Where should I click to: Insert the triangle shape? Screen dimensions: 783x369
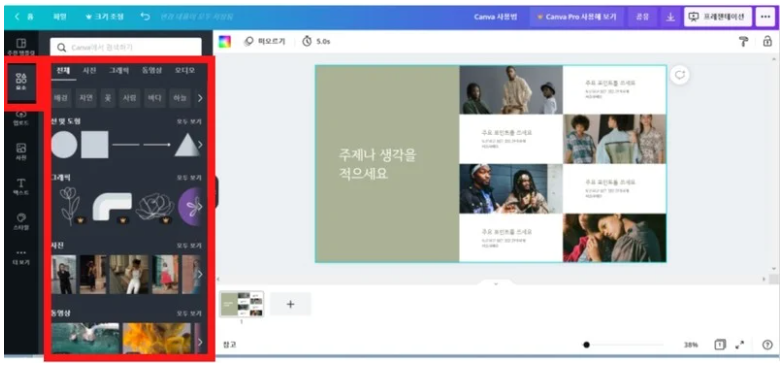187,145
